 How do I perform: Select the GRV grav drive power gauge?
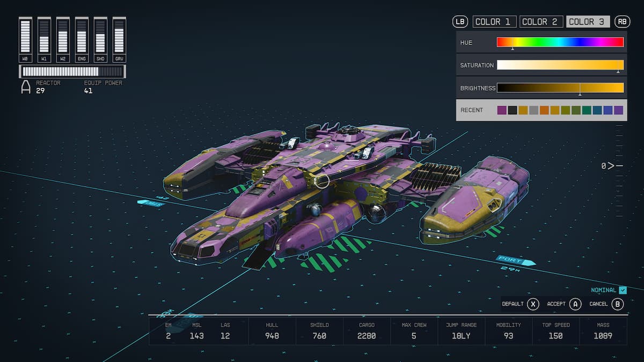118,38
